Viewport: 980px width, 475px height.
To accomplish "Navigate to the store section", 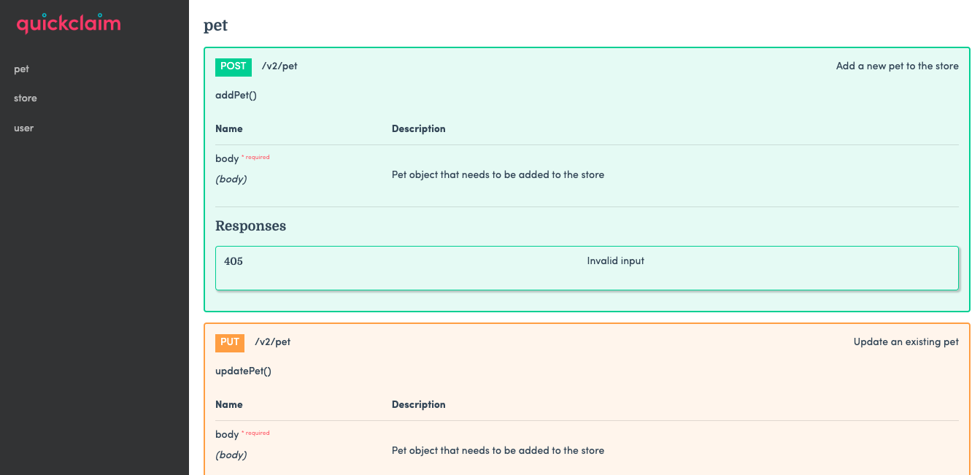I will coord(25,98).
